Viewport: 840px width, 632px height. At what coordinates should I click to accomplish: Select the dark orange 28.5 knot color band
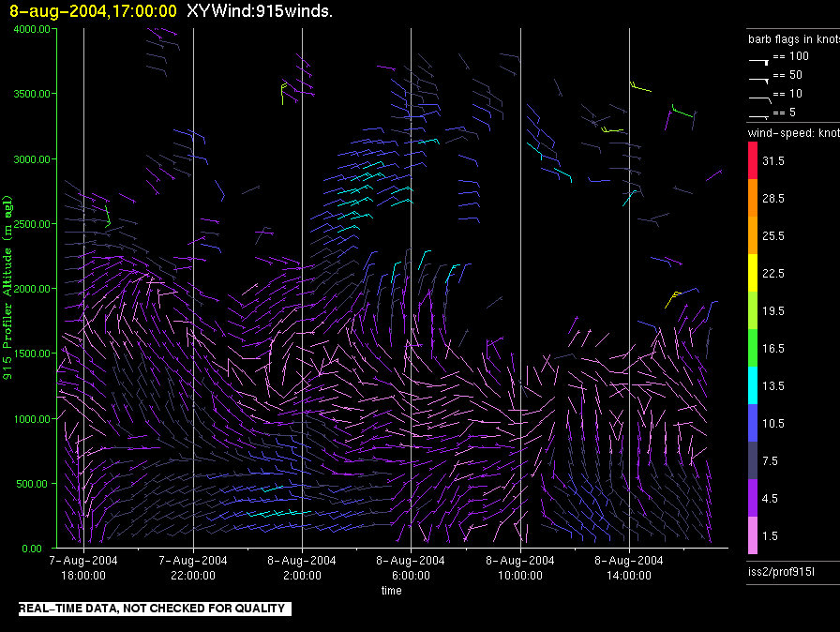[753, 198]
